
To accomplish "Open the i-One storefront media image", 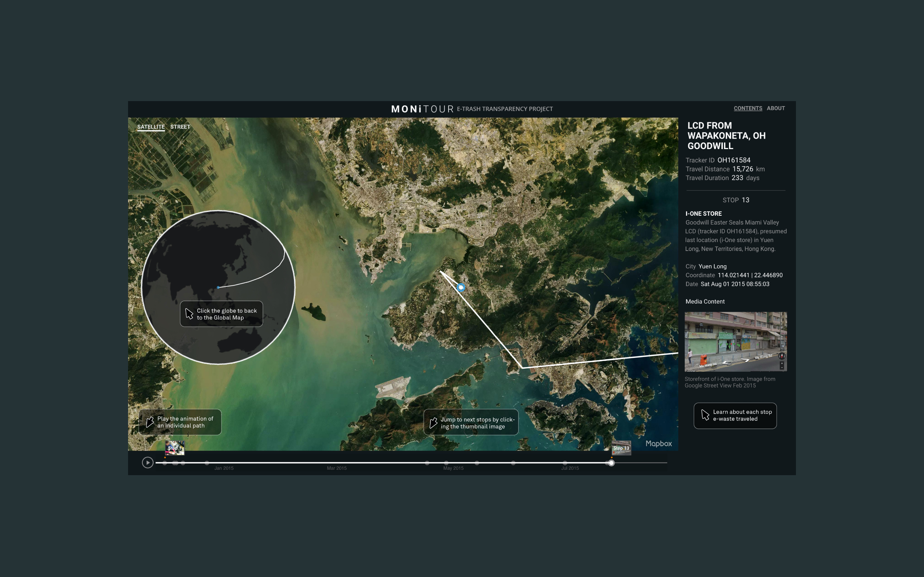I will click(x=736, y=342).
